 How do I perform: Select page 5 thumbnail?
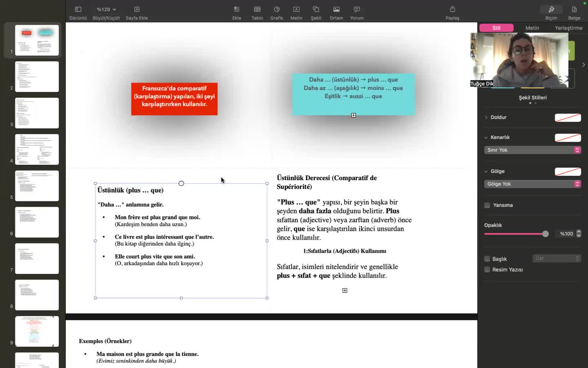[x=37, y=186]
